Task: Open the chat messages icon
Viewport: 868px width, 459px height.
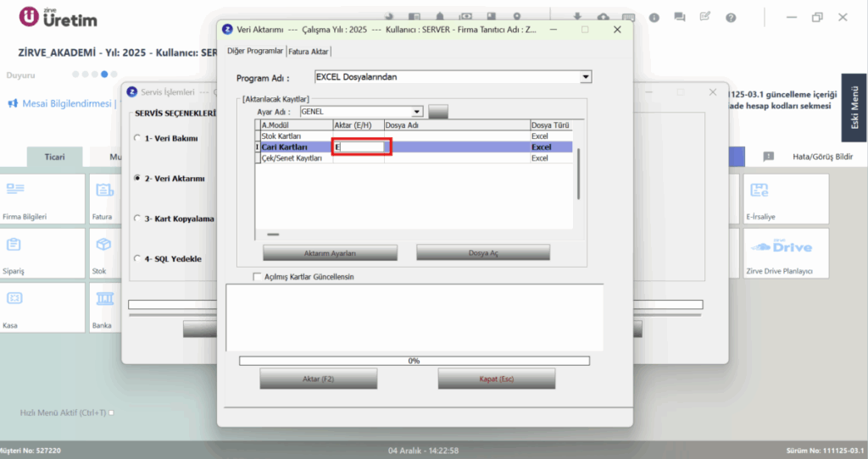Action: click(679, 18)
